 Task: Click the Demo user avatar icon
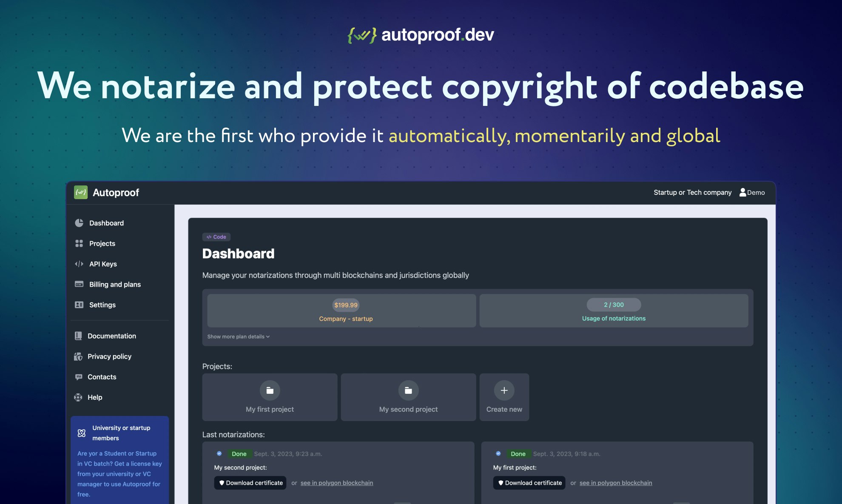coord(742,192)
